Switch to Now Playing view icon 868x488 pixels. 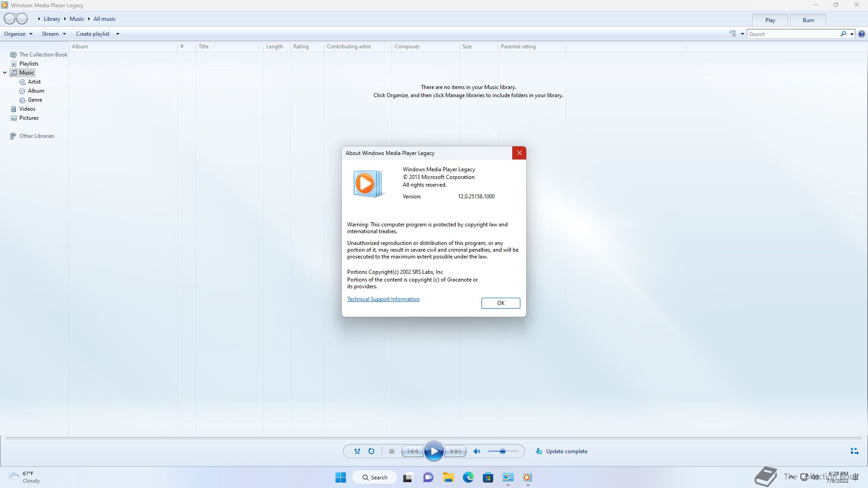point(854,451)
